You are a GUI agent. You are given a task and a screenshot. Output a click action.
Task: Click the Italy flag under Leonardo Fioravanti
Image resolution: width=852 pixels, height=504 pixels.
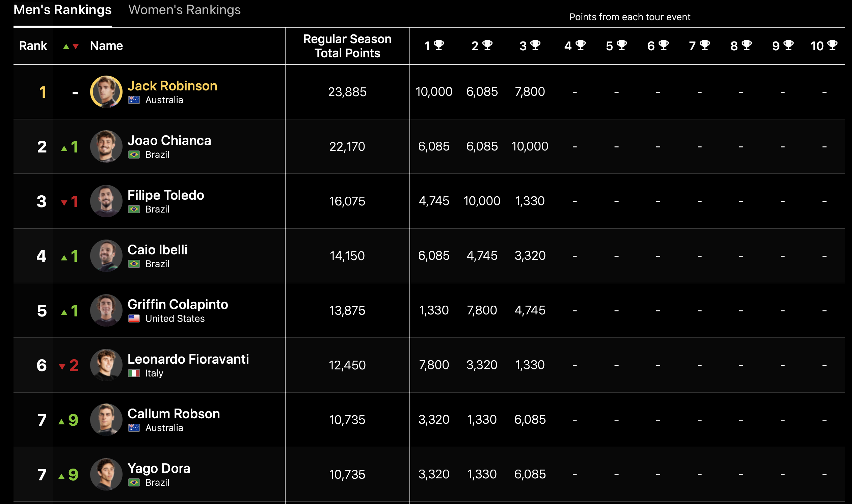pyautogui.click(x=134, y=373)
